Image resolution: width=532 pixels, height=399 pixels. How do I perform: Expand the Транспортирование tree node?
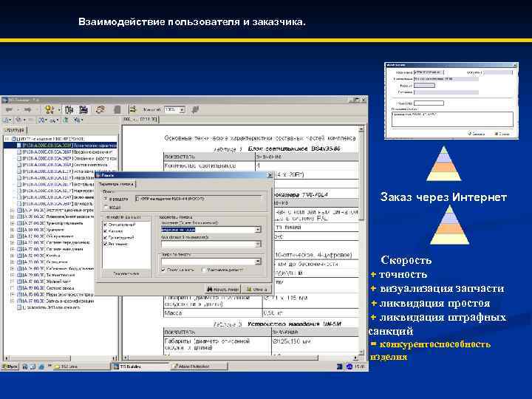[x=13, y=223]
